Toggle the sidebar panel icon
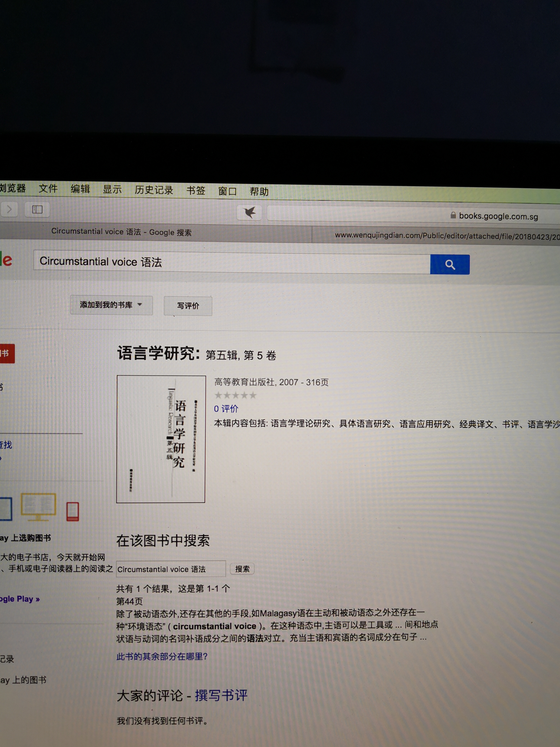560x747 pixels. coord(37,209)
